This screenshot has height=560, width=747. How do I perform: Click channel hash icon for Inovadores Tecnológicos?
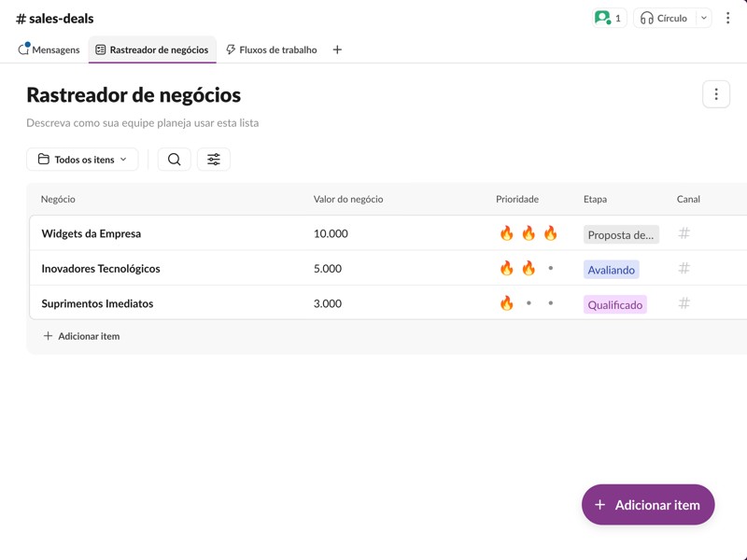(x=684, y=268)
